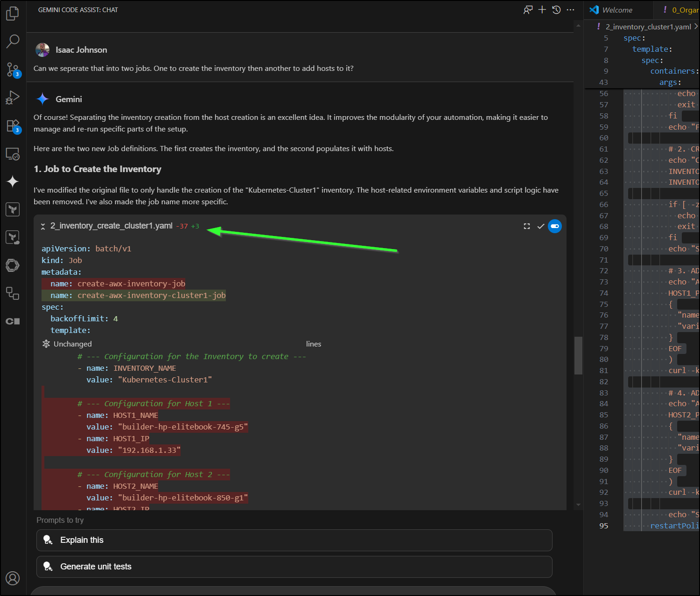This screenshot has height=596, width=700.
Task: Open the 2_inventory_create_cluster1.yaml file link
Action: 112,226
